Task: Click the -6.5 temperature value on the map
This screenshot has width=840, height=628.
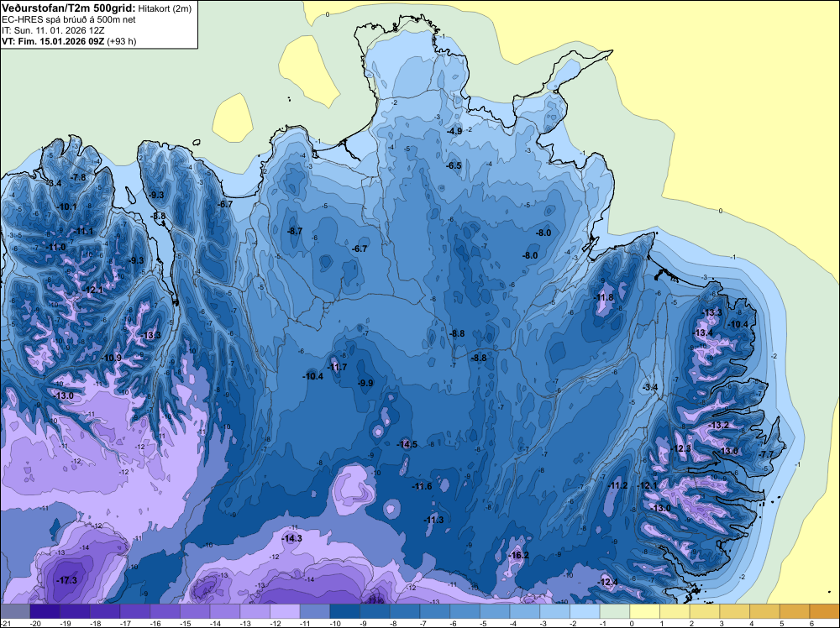Action: 454,165
